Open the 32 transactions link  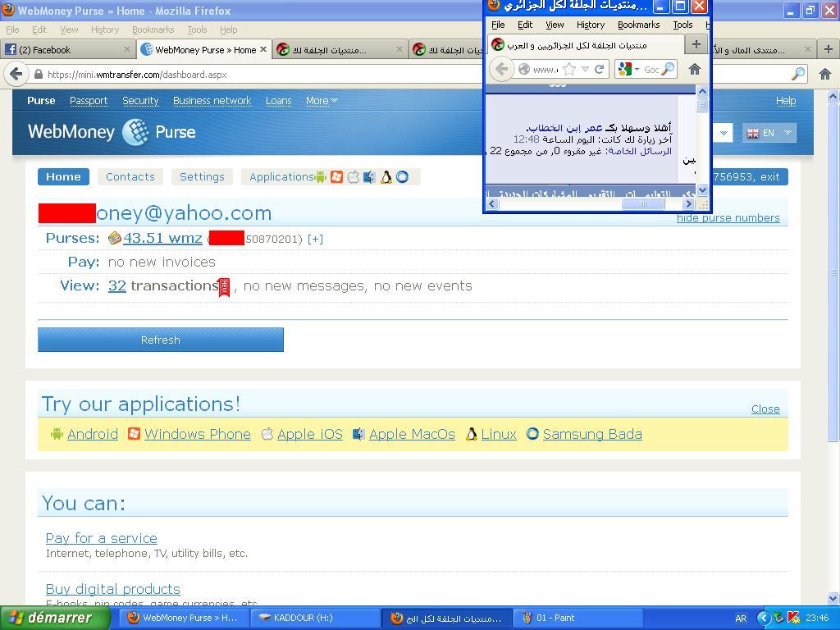116,285
